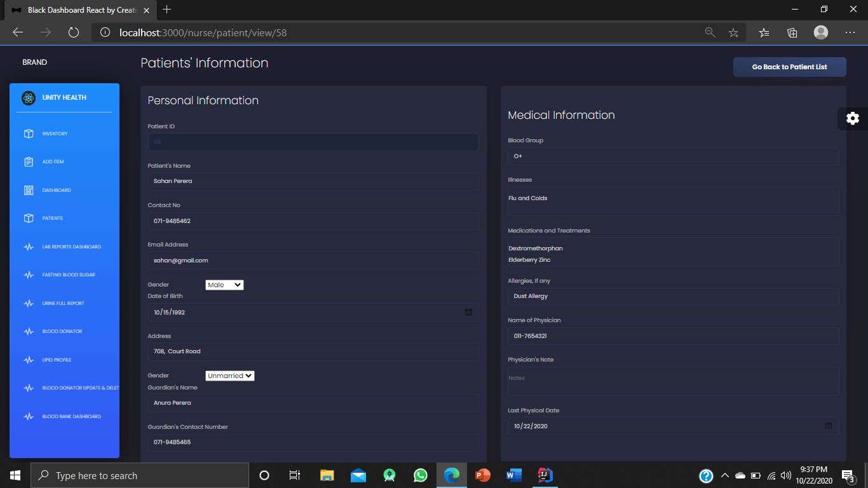The width and height of the screenshot is (868, 488).
Task: Add page to favorites with star icon
Action: coord(733,32)
